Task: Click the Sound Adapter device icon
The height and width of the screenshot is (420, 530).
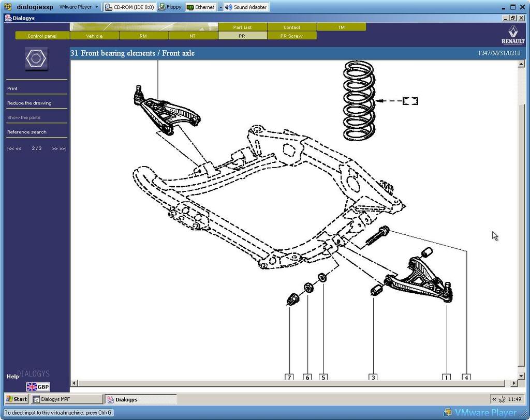Action: point(246,7)
